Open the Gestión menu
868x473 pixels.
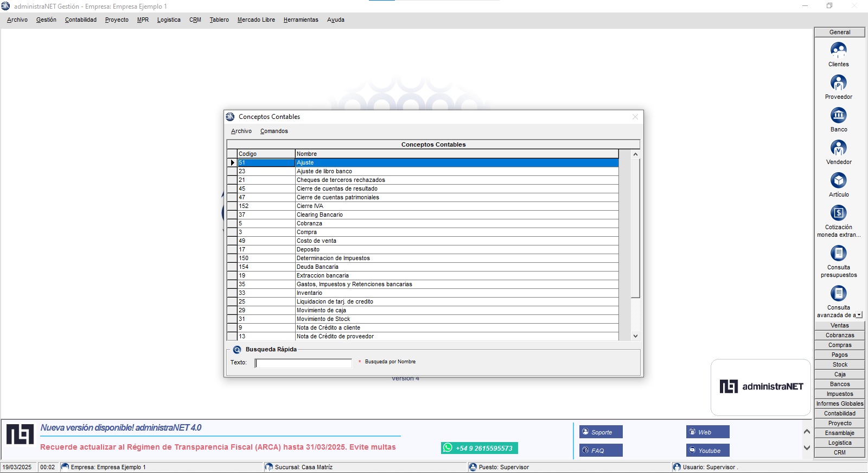[x=46, y=20]
